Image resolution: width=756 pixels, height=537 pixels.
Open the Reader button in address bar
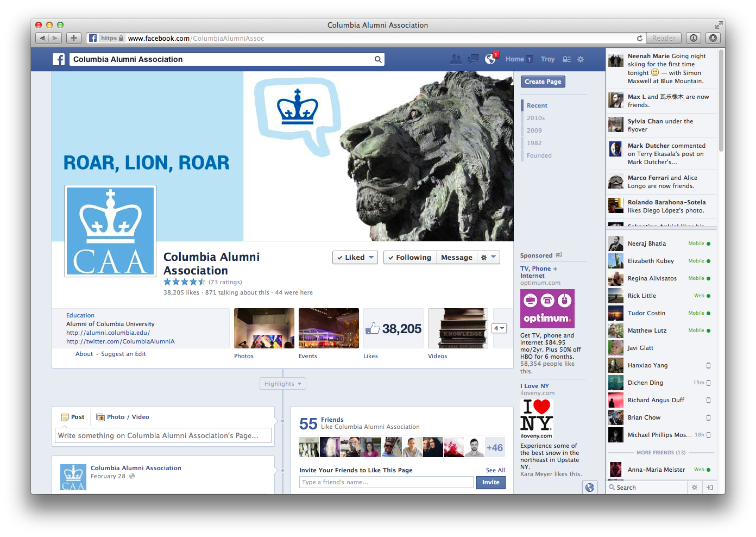[664, 38]
